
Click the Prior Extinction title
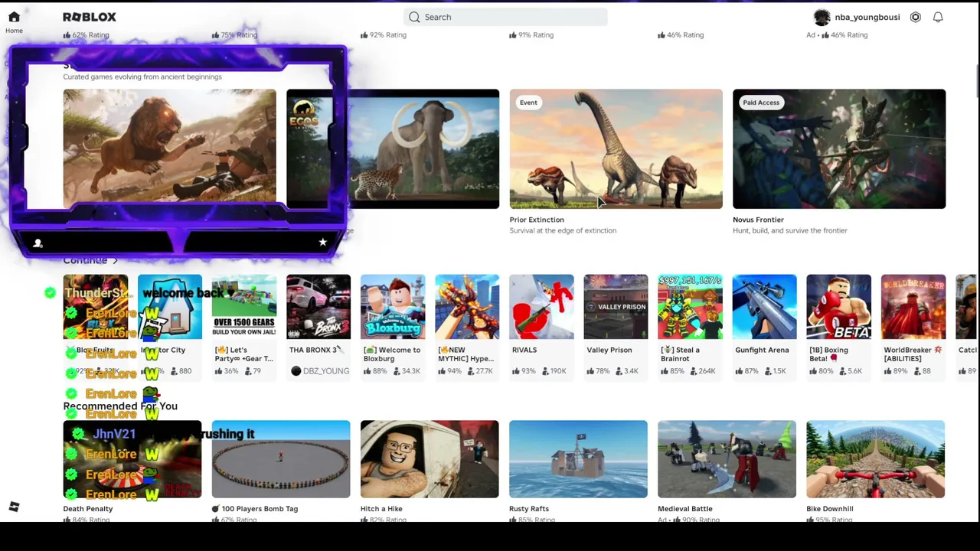coord(537,220)
